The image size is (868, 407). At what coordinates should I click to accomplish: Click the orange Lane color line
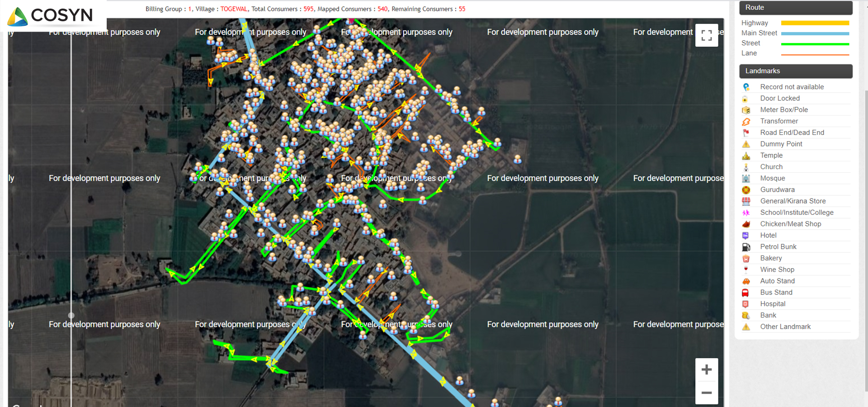(x=815, y=54)
